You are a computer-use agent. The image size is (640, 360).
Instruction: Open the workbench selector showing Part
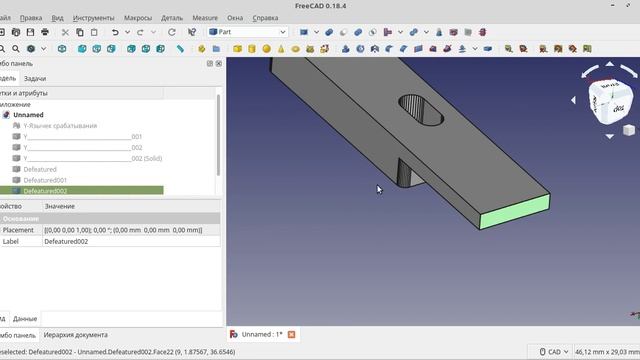click(x=247, y=32)
